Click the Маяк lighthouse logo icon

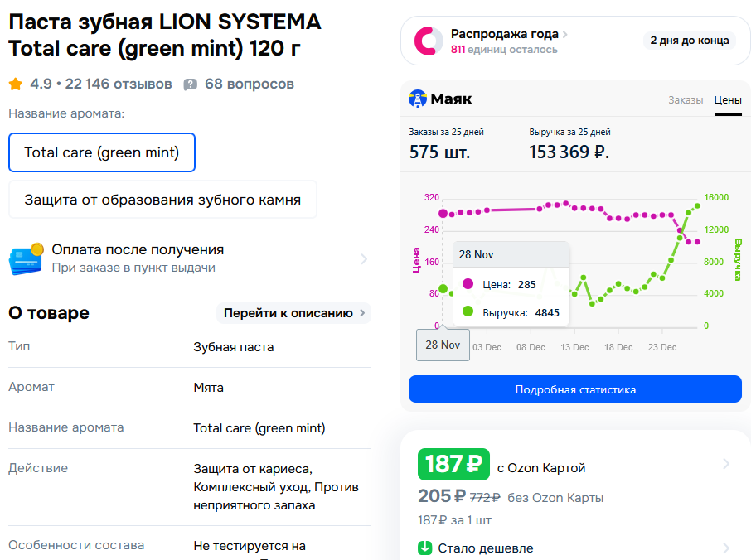[418, 99]
